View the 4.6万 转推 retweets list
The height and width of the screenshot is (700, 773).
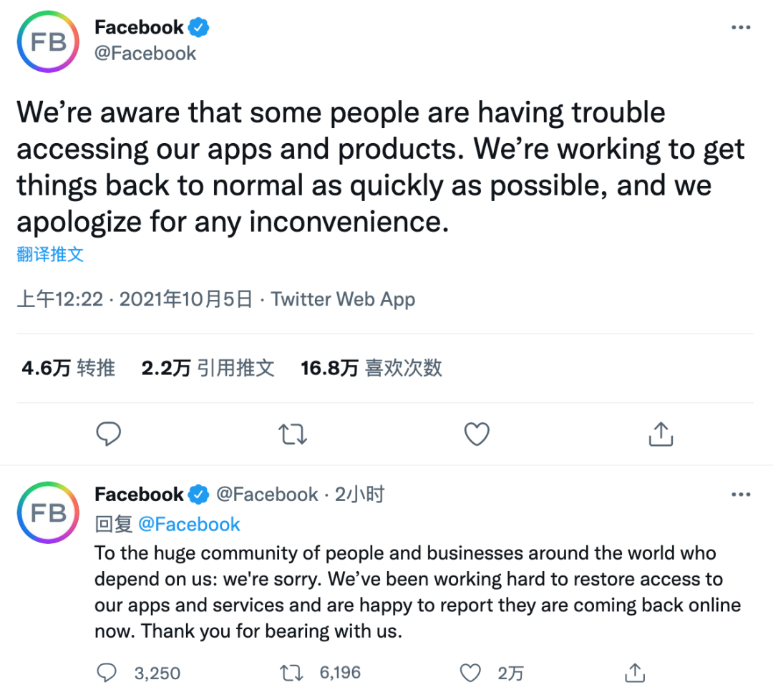coord(69,368)
